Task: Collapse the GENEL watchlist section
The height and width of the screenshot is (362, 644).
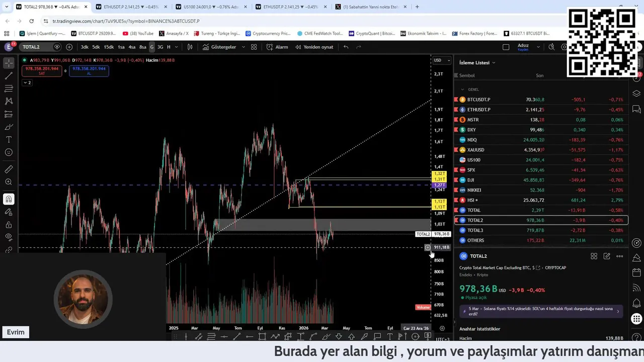Action: pos(462,89)
